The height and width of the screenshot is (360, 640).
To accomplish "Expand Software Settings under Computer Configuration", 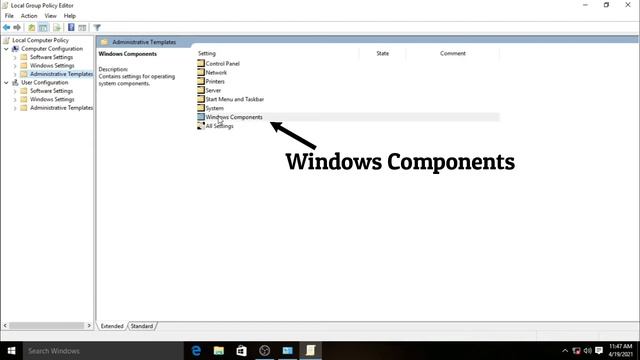I will pos(15,57).
